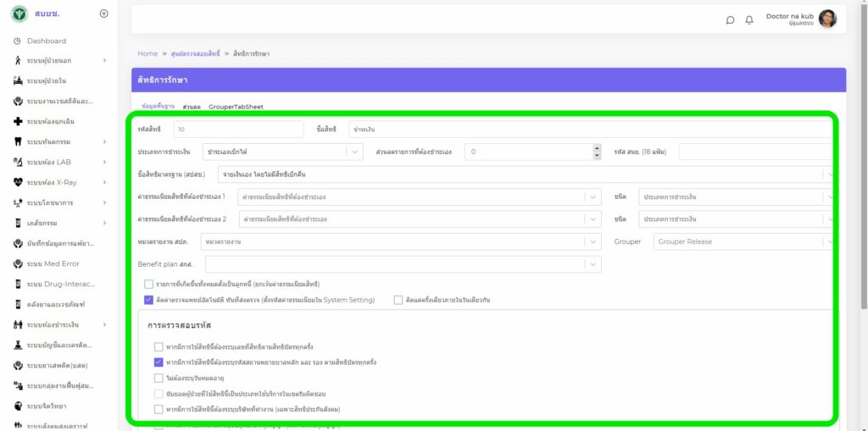Screen dimensions: 868x431
Task: Open the ประเภทการชำระเงิน dropdown showing ชำระเองเบิกได้
Action: coord(283,152)
